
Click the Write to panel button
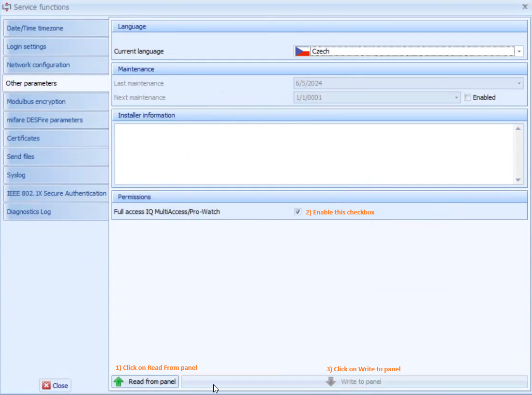coord(354,381)
